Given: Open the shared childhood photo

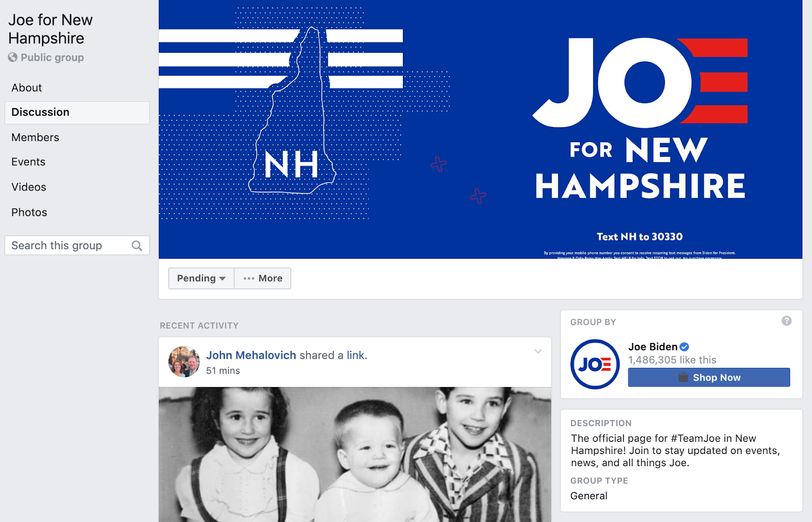Looking at the screenshot, I should pos(355,455).
